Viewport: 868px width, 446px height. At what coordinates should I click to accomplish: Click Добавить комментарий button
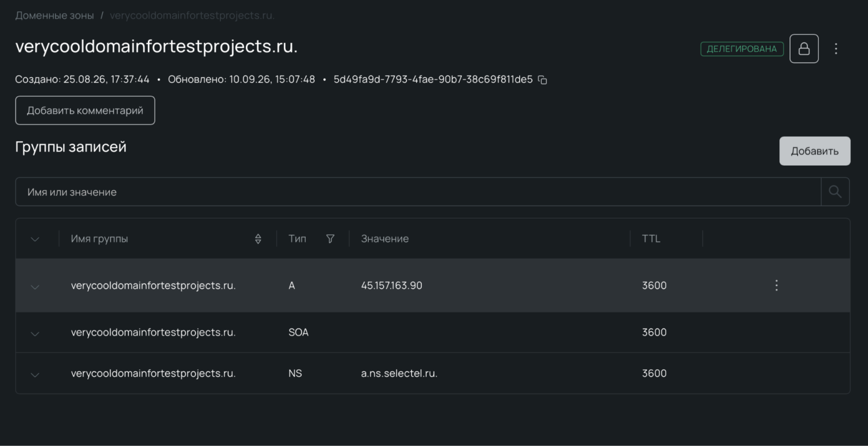click(x=85, y=111)
